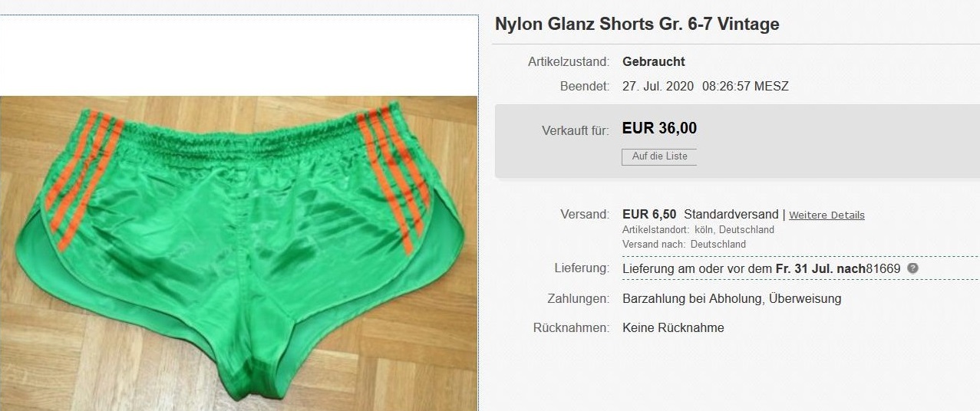
Task: Click the Rücknahmen label
Action: (x=571, y=327)
